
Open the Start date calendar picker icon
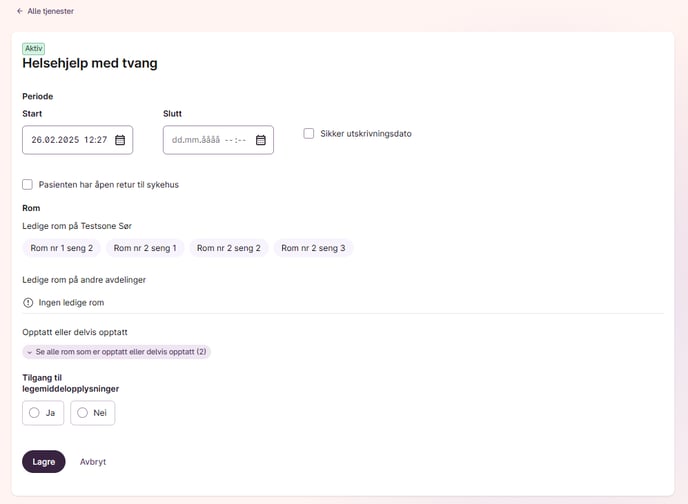pos(120,140)
